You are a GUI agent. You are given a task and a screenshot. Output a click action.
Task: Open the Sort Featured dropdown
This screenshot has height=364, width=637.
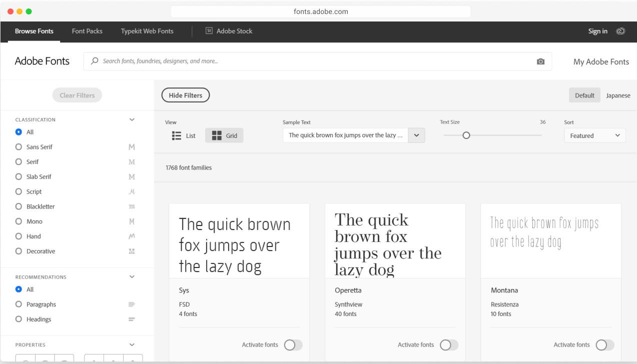[594, 135]
